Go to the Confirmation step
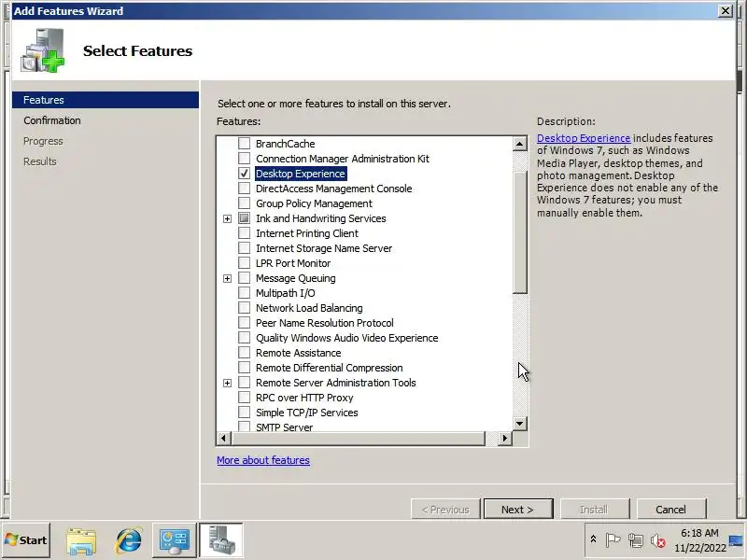This screenshot has height=560, width=747. point(52,120)
